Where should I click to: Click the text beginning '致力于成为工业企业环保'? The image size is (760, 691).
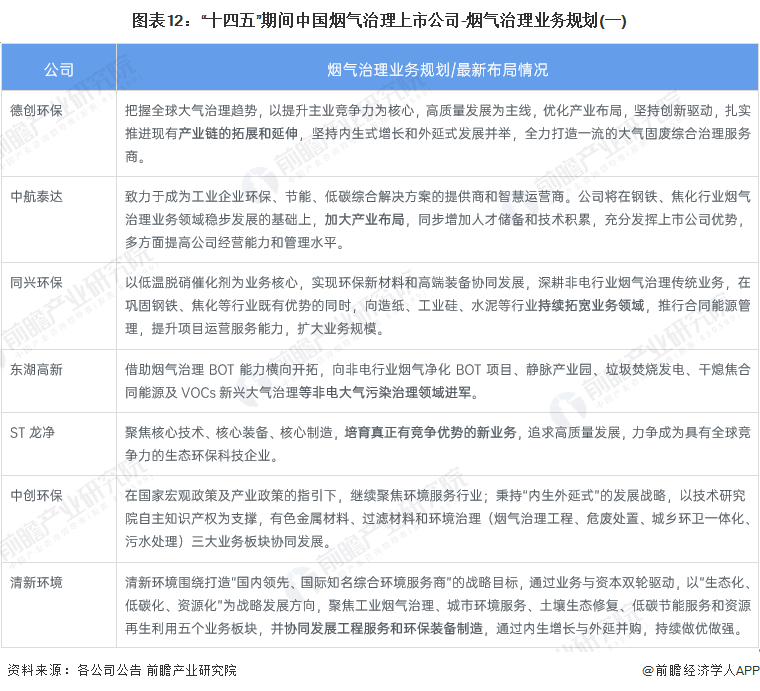[438, 220]
